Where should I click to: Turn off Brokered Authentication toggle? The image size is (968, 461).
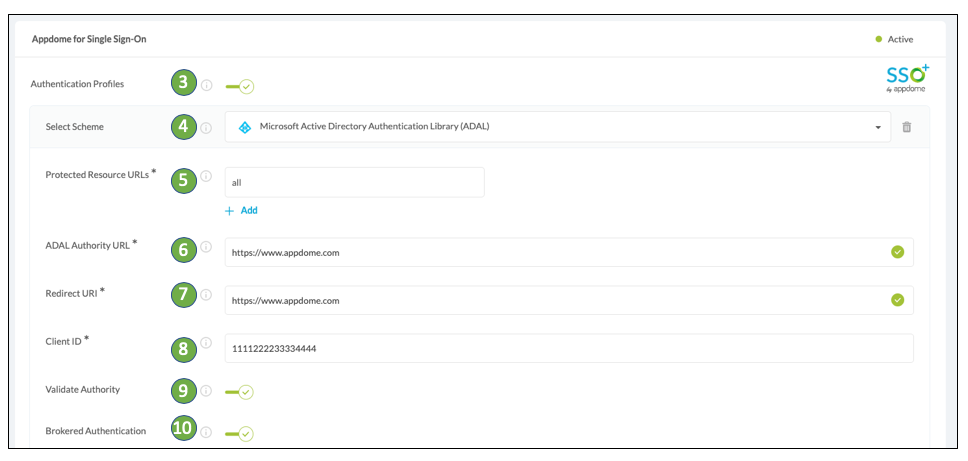[240, 434]
